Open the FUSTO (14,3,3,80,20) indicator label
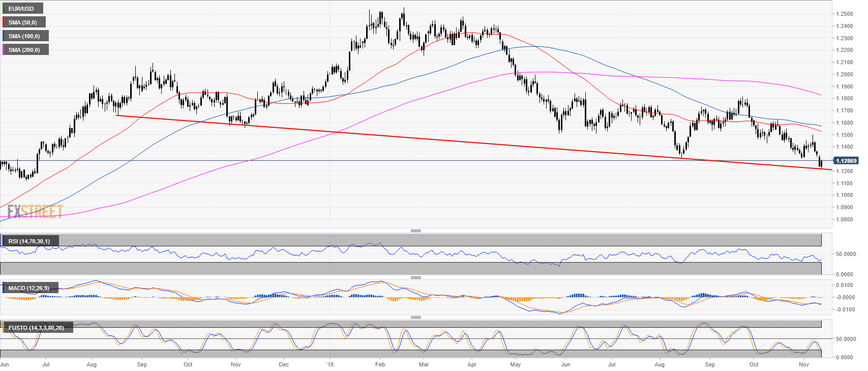Viewport: 868px width, 371px height. (37, 328)
